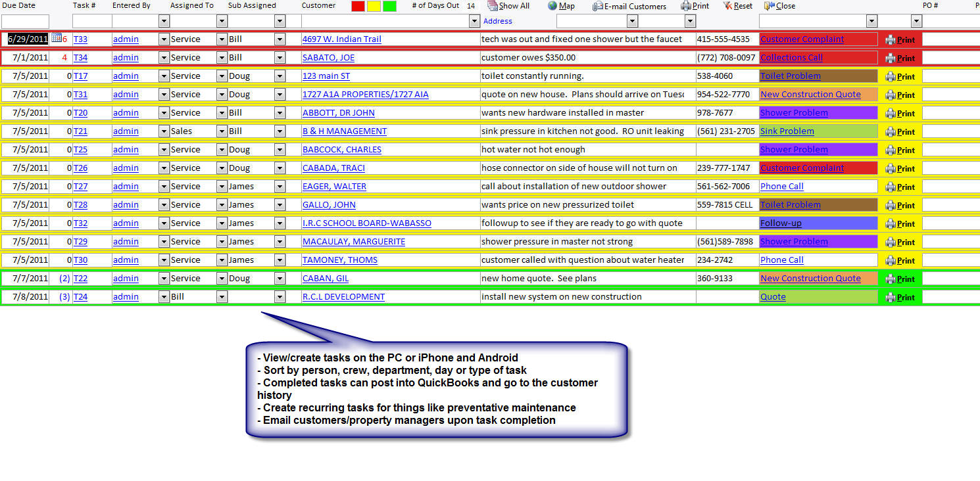
Task: Click the Due Date filter input field
Action: 25,22
